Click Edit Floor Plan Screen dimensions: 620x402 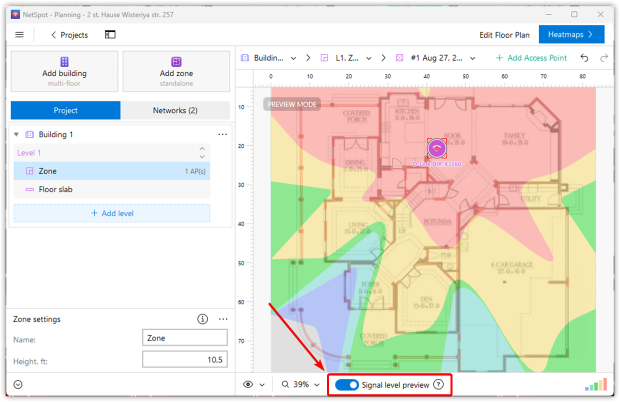pyautogui.click(x=504, y=35)
